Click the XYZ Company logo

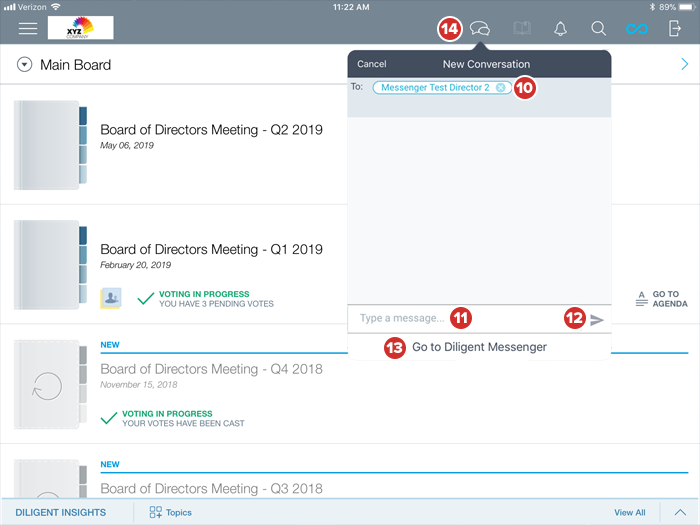pos(80,28)
